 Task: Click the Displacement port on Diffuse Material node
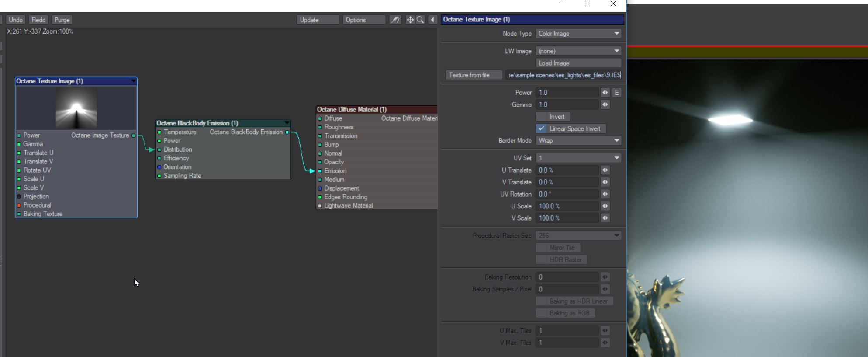[x=320, y=188]
